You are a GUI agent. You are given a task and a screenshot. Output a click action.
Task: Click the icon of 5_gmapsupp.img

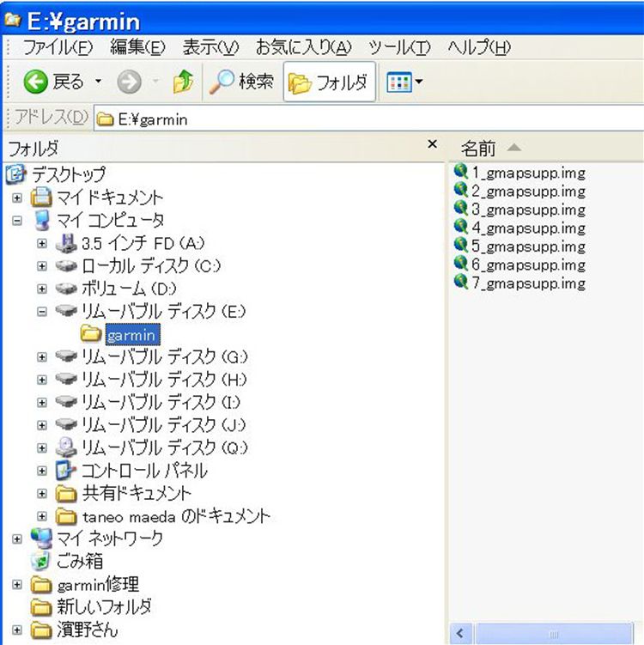[461, 245]
